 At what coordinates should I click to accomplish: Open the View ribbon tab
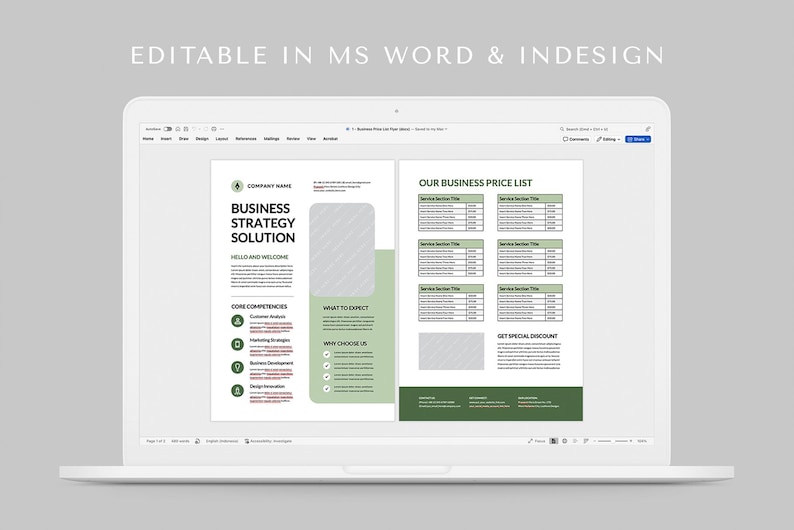pos(311,139)
